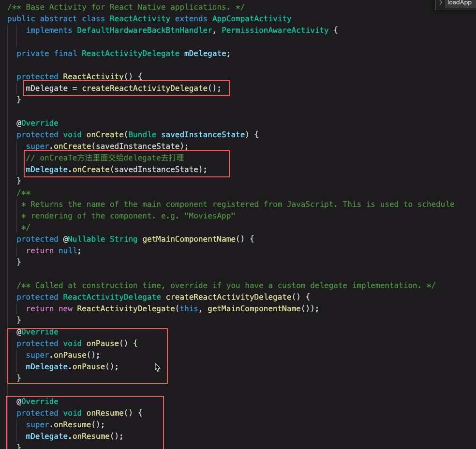Screen dimensions: 476x449
Task: Click the mDelegate.onResume() call
Action: (x=74, y=436)
